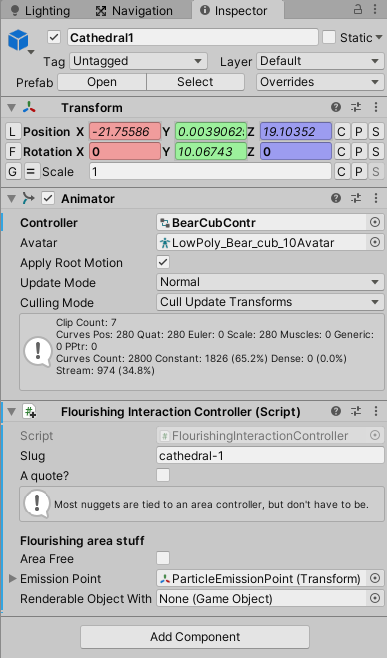Click the Position row C button
Image resolution: width=387 pixels, height=658 pixels.
[342, 132]
